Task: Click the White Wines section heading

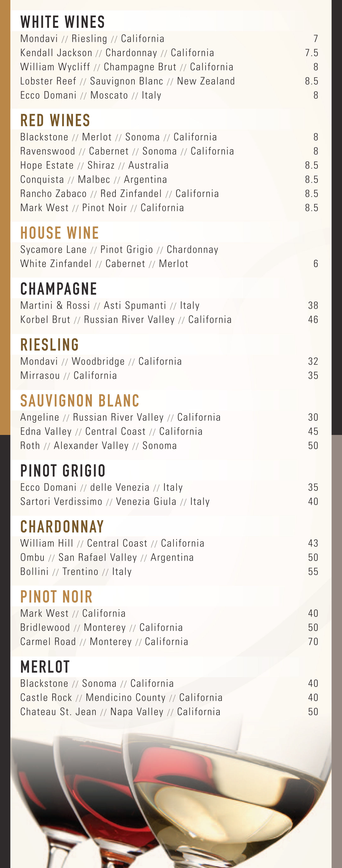Action: (63, 22)
